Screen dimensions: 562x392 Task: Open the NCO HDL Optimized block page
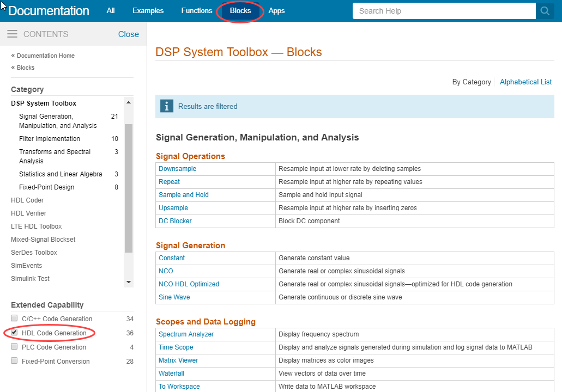[189, 284]
